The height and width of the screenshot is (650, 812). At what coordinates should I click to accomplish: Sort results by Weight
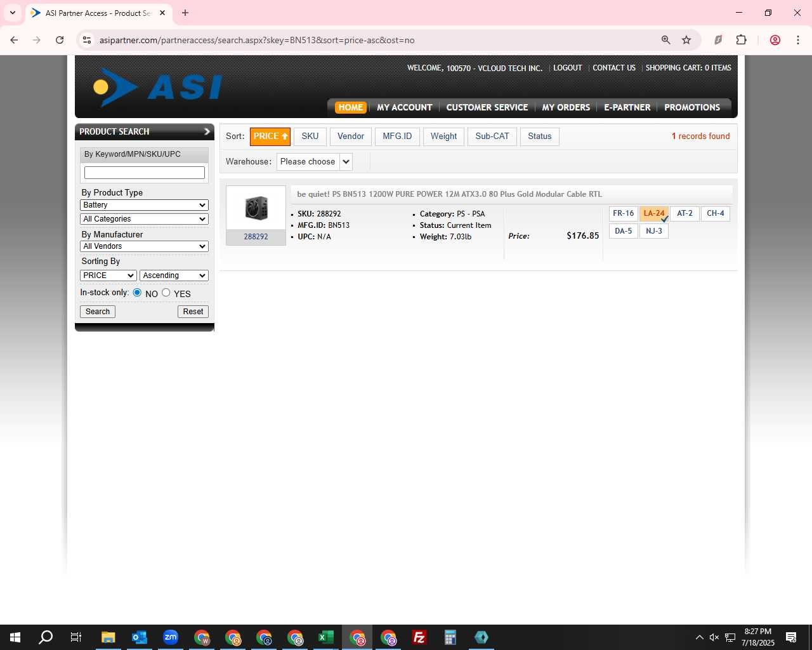443,136
